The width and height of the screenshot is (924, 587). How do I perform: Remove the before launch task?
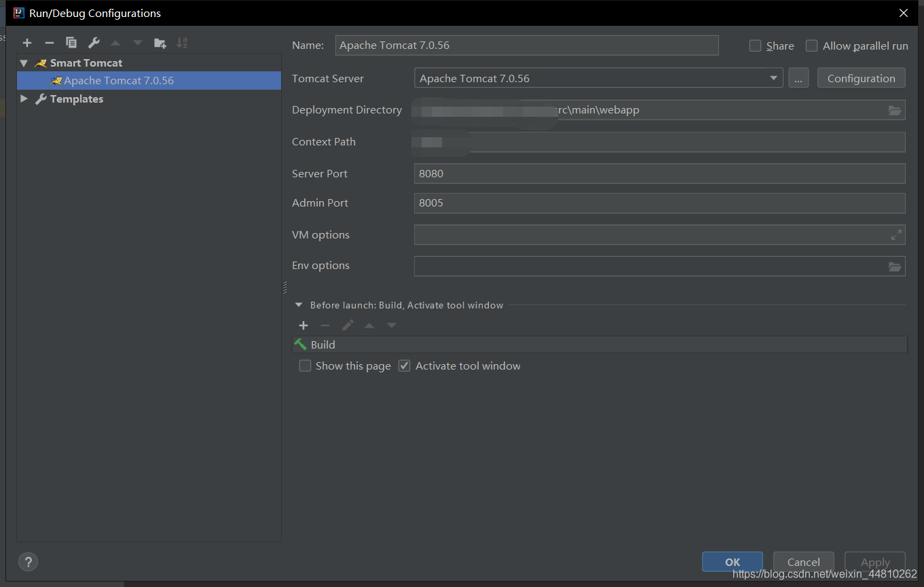tap(325, 325)
